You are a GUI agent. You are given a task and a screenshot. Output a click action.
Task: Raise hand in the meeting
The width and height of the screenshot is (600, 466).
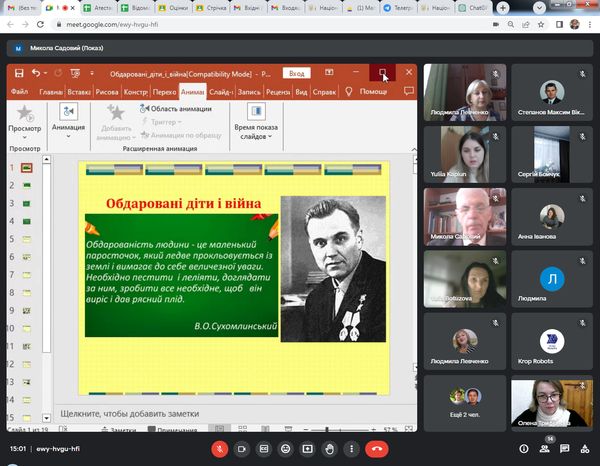tap(329, 449)
